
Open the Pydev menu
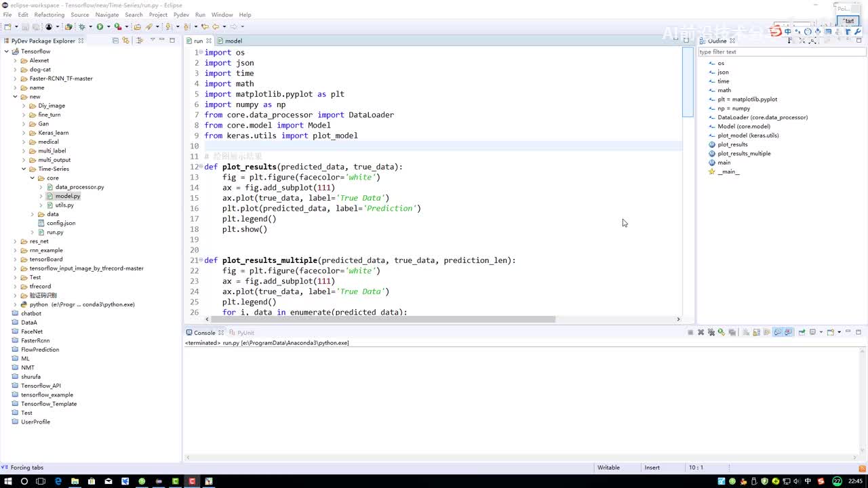coord(181,14)
